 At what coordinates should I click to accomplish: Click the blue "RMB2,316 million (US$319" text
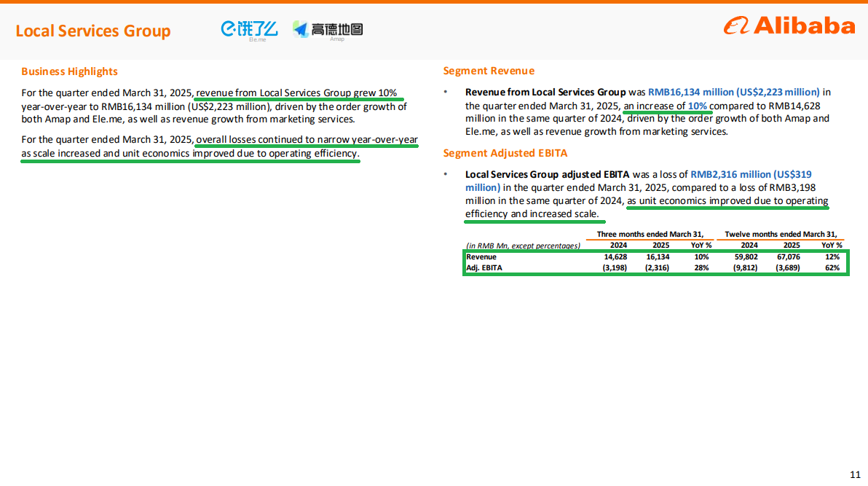click(751, 174)
